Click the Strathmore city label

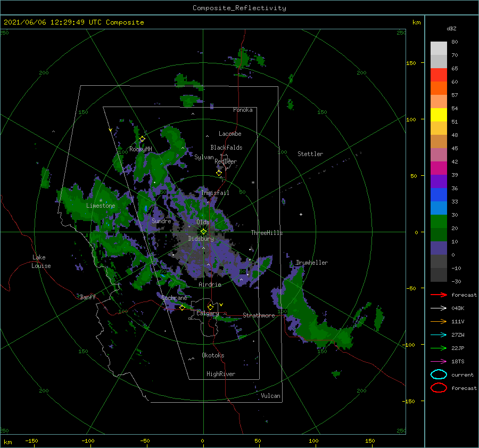(x=259, y=315)
